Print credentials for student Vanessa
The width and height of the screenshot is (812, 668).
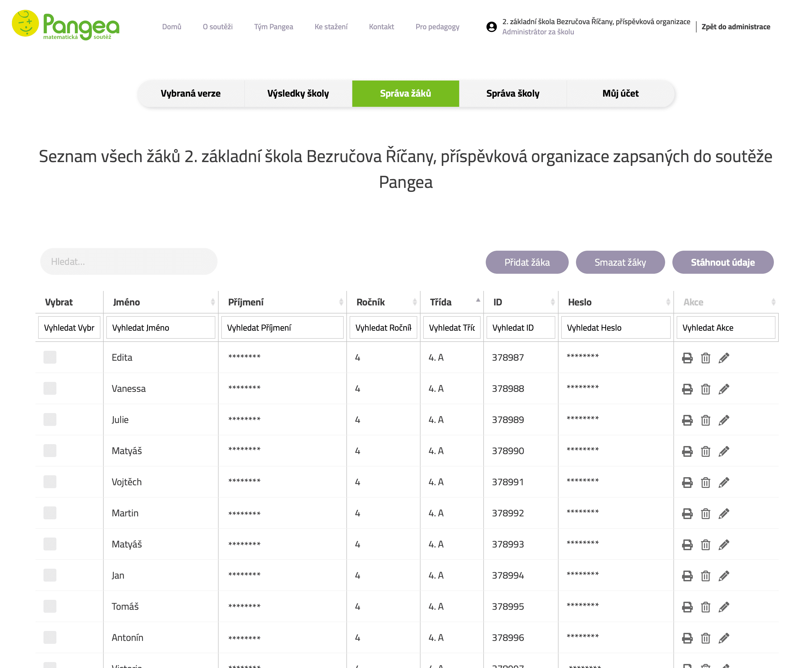687,389
